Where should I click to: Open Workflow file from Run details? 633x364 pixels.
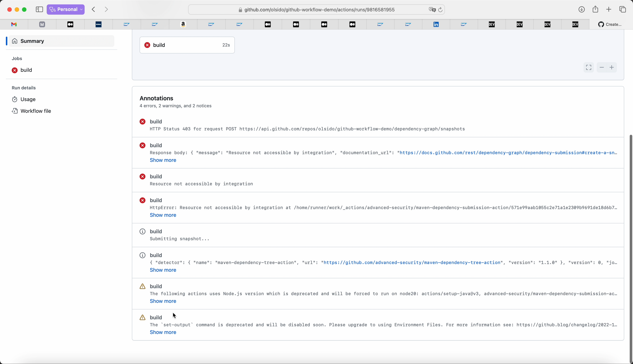coord(36,111)
